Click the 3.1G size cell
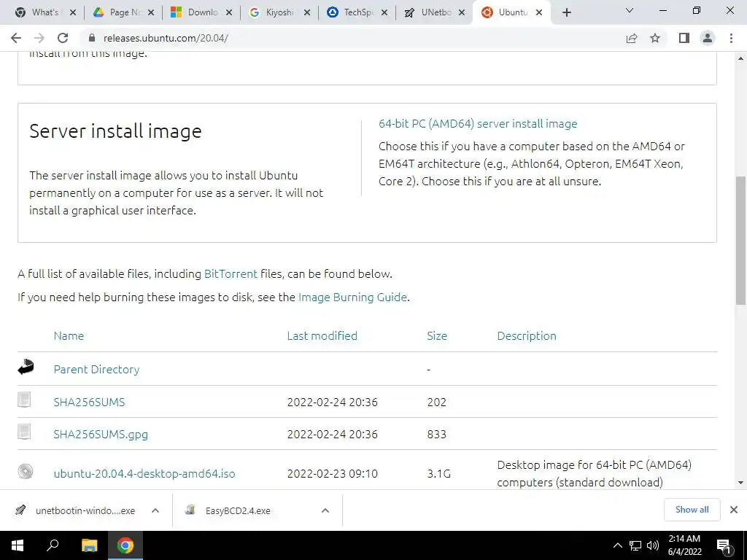Screen dimensions: 747x560 438,474
